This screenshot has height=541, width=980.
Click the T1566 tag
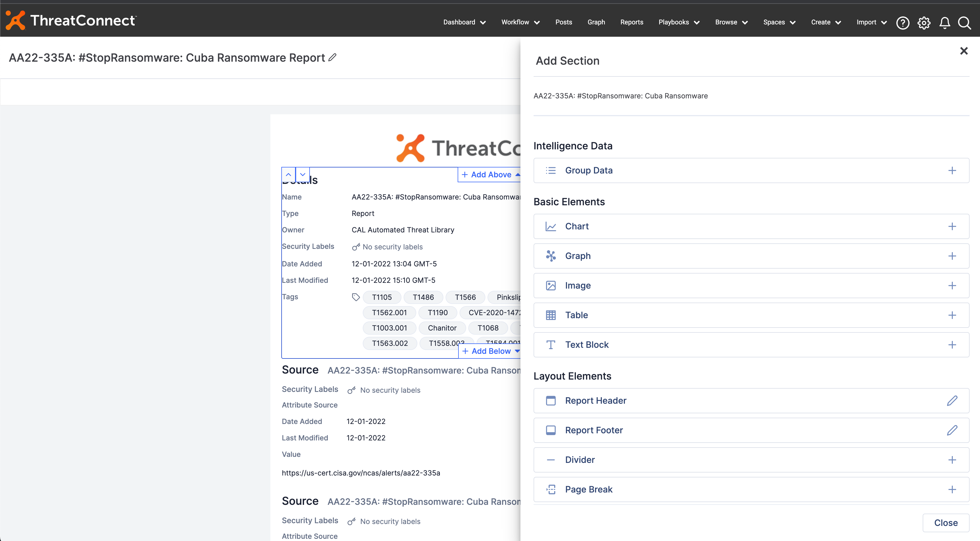coord(465,297)
